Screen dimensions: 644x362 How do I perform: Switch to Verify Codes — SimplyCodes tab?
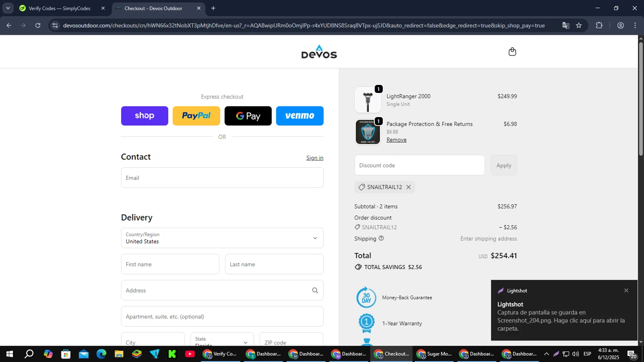tap(59, 8)
